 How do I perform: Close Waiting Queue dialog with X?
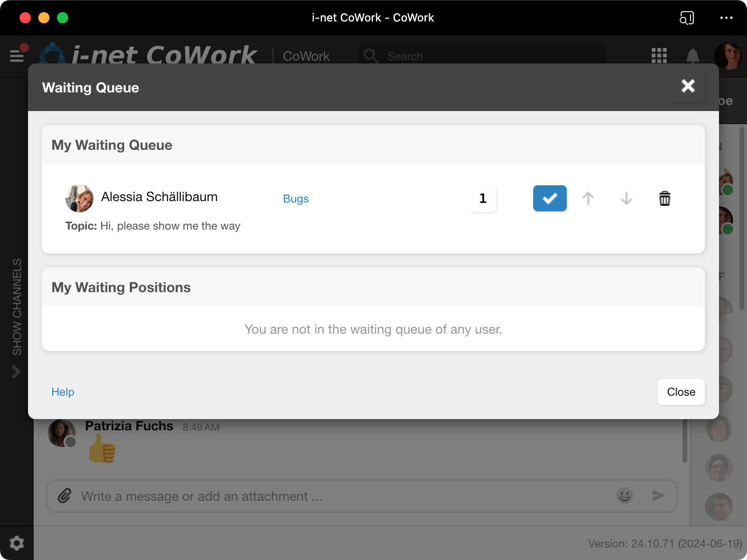tap(688, 86)
